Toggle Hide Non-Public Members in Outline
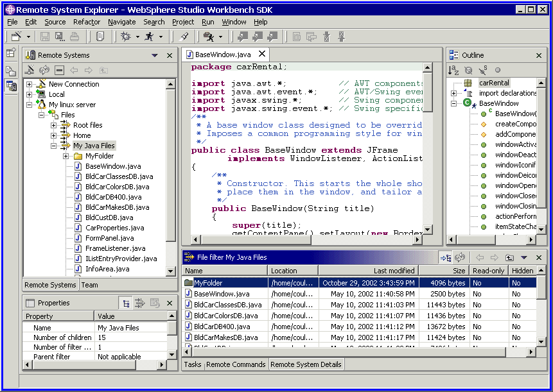Viewport: 553px width, 392px height. coord(498,70)
